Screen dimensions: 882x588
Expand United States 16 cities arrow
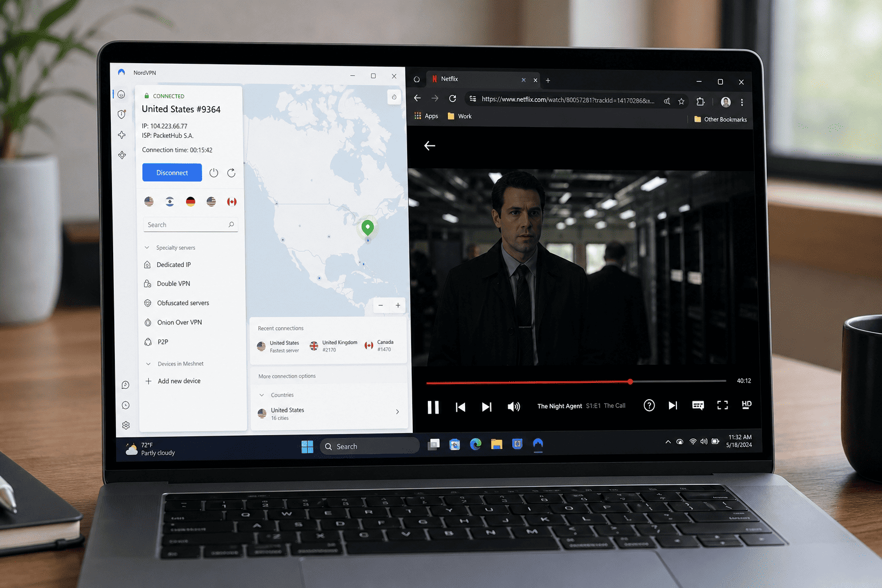[x=397, y=412]
